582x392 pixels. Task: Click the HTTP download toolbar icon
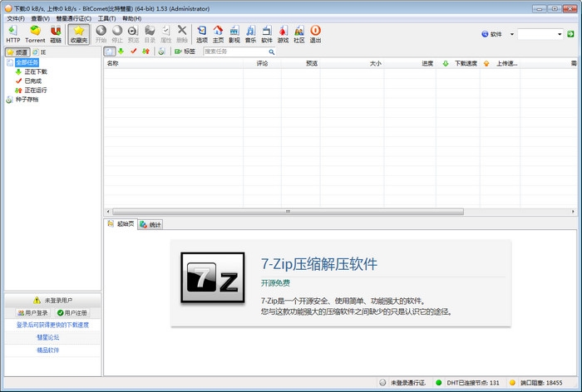tap(13, 34)
